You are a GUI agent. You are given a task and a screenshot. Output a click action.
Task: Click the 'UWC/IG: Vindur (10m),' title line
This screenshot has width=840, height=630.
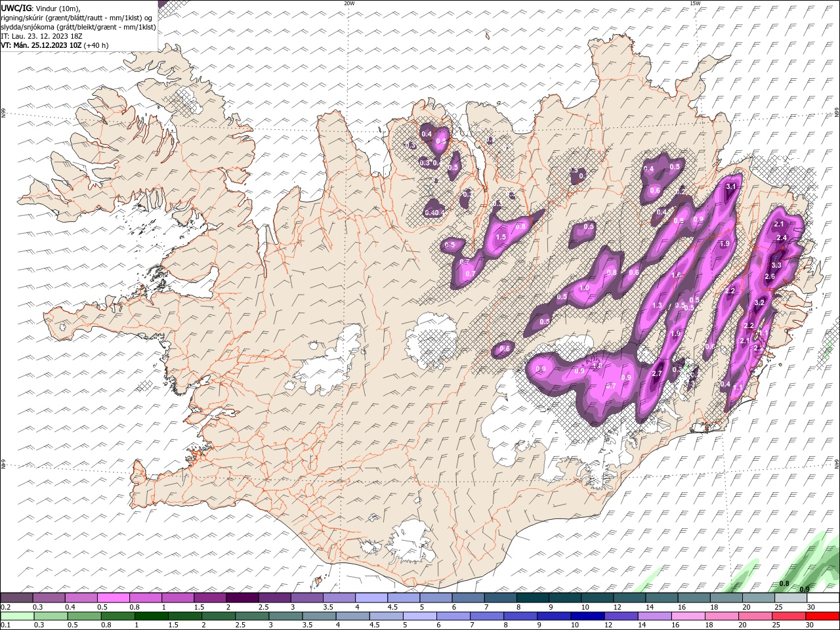pyautogui.click(x=41, y=8)
